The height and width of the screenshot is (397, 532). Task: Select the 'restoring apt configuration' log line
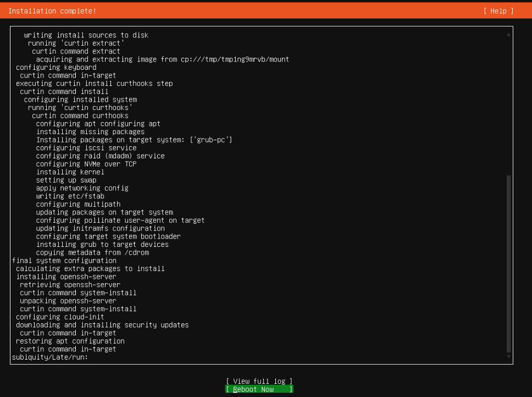70,341
